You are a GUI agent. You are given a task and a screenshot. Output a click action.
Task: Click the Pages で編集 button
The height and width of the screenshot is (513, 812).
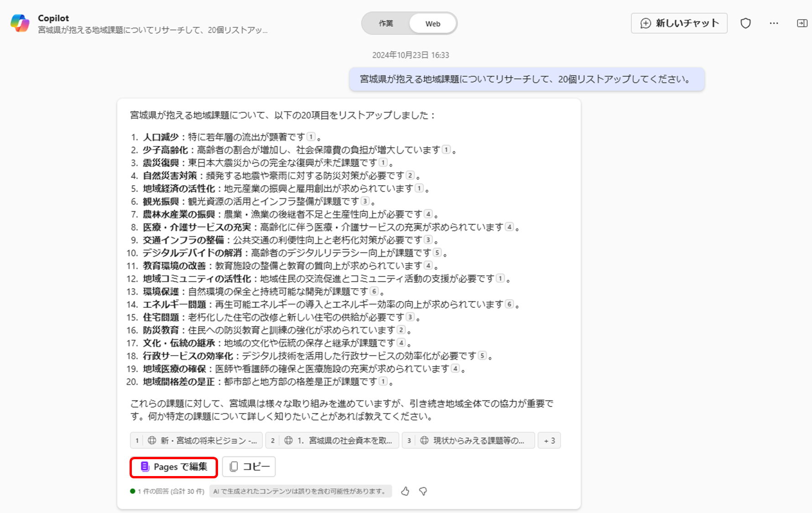(x=174, y=467)
